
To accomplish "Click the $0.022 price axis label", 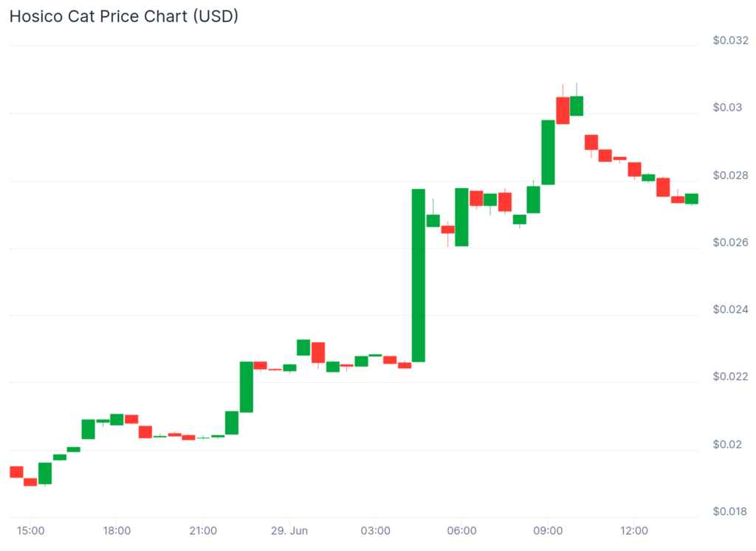I will pyautogui.click(x=730, y=377).
